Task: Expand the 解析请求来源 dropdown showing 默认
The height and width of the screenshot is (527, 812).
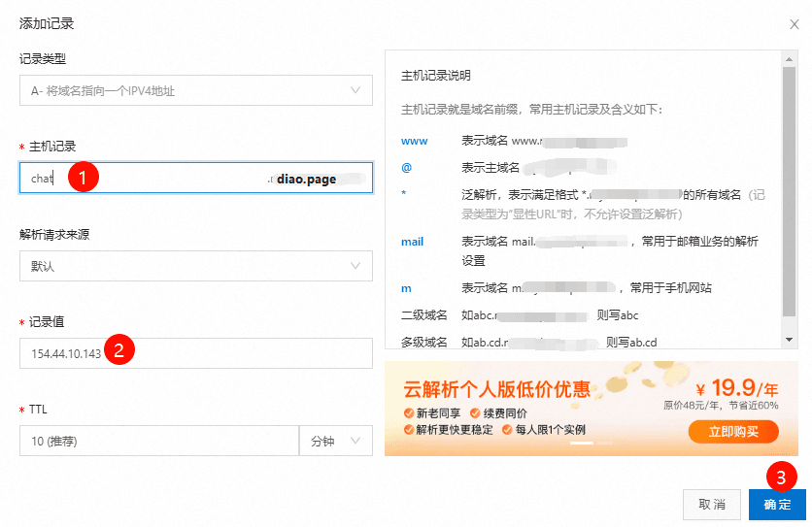Action: (x=195, y=266)
